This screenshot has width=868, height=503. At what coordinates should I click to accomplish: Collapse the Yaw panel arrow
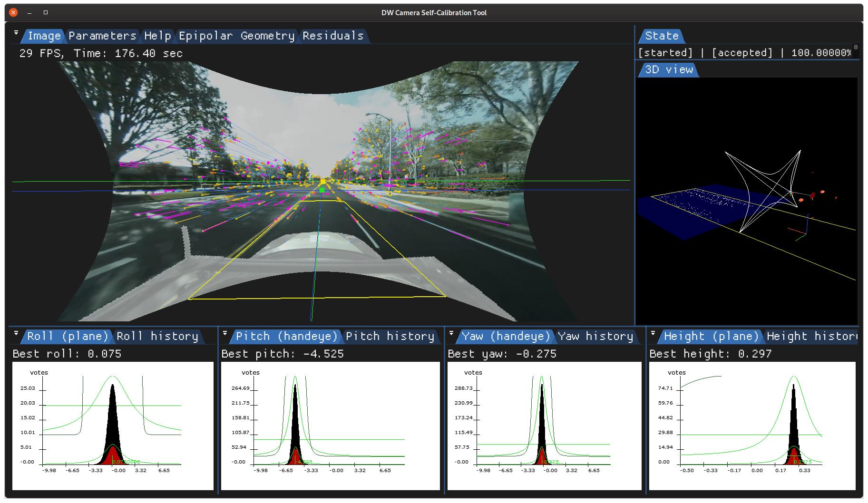click(x=451, y=333)
